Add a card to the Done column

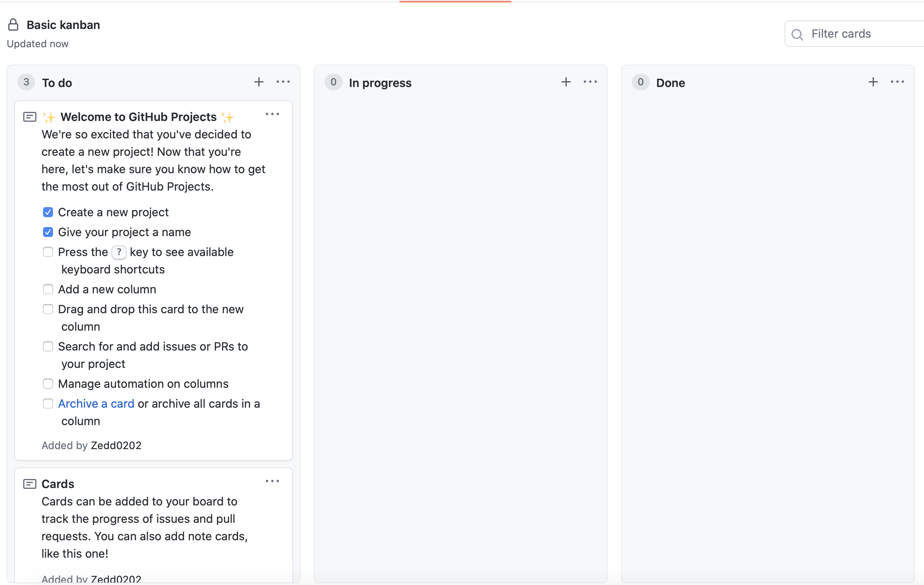click(x=873, y=82)
